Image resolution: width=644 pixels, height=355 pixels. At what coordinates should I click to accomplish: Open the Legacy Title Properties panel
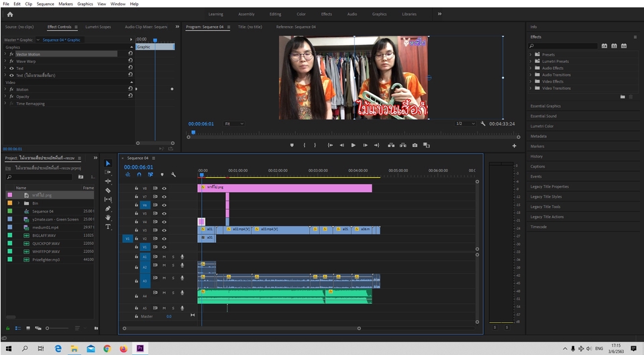[x=549, y=187]
